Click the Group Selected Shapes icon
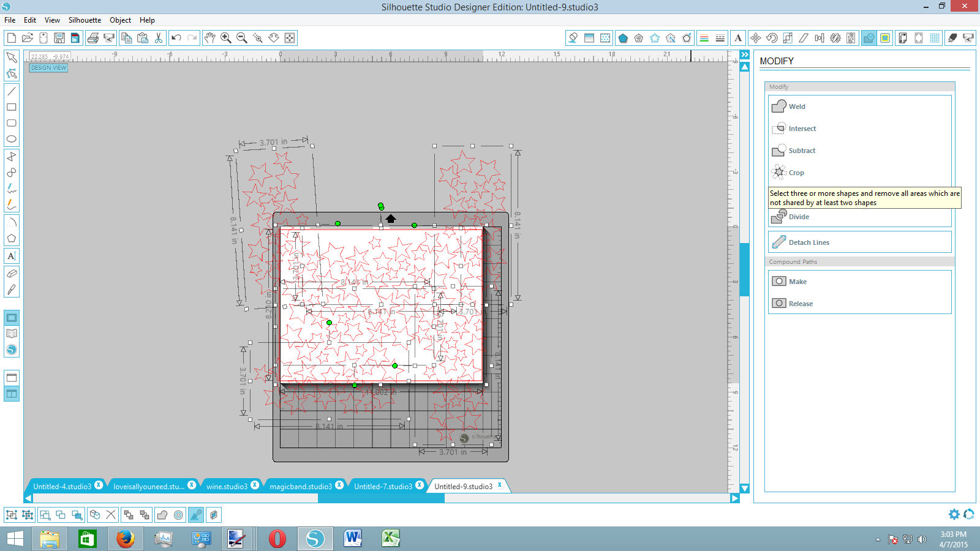The width and height of the screenshot is (980, 551). [11, 515]
